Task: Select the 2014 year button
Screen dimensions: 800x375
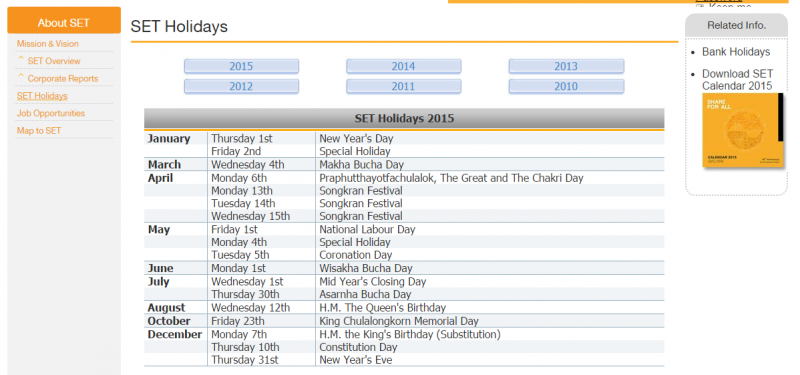Action: [x=404, y=66]
